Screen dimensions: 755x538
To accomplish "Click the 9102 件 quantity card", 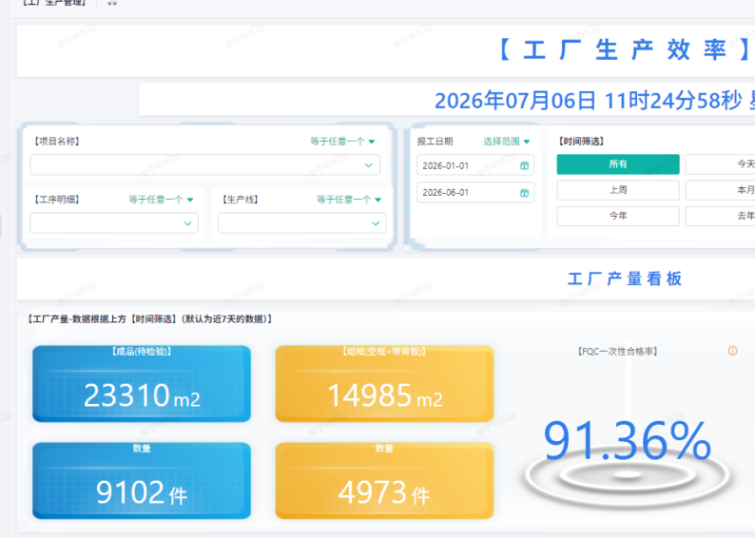I will coord(142,481).
